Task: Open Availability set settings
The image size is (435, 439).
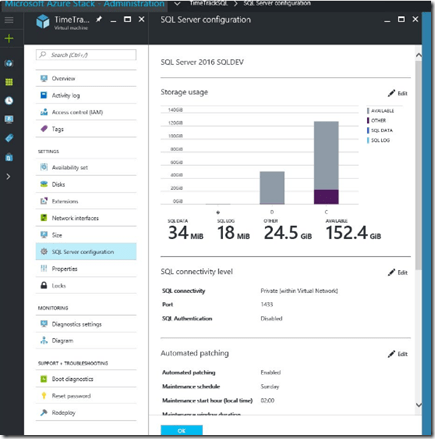Action: pyautogui.click(x=86, y=167)
